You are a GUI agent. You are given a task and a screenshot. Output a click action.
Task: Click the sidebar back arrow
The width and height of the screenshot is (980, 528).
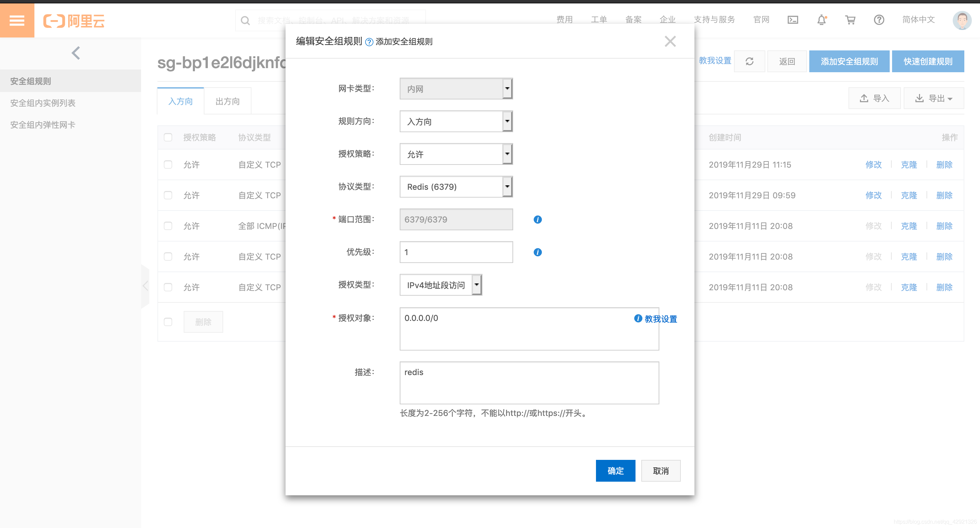(76, 53)
